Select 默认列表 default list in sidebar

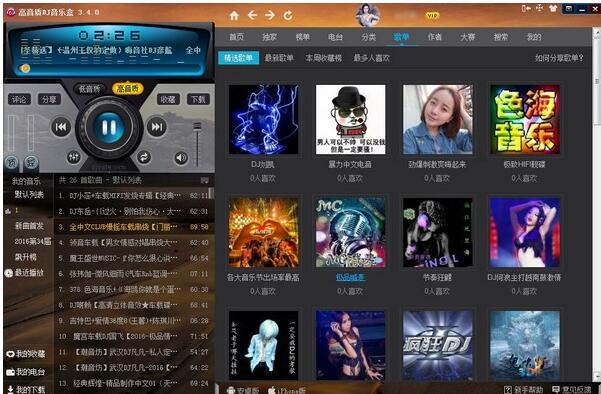point(29,194)
